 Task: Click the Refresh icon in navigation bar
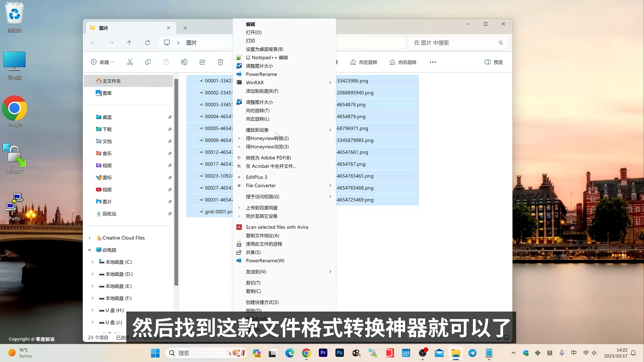coord(147,43)
